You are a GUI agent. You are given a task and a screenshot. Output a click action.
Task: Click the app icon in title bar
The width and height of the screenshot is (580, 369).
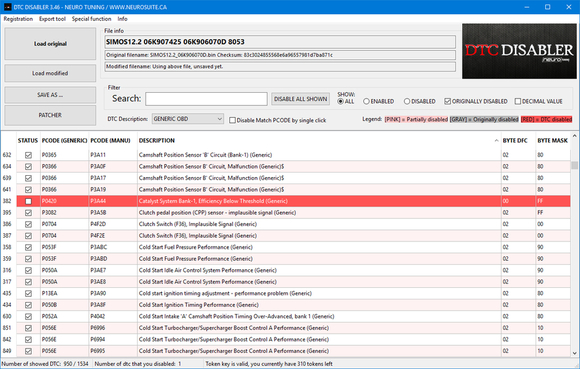point(7,7)
